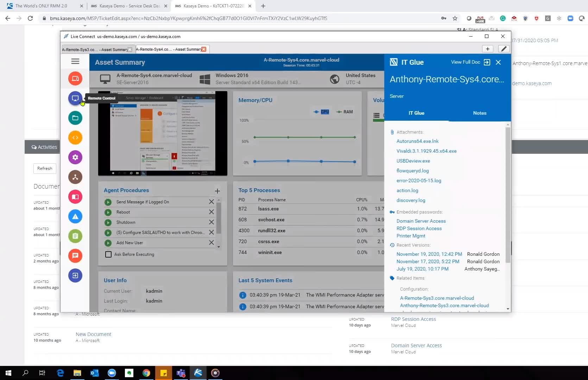Open New Document link in background page
The height and width of the screenshot is (380, 588).
click(93, 334)
